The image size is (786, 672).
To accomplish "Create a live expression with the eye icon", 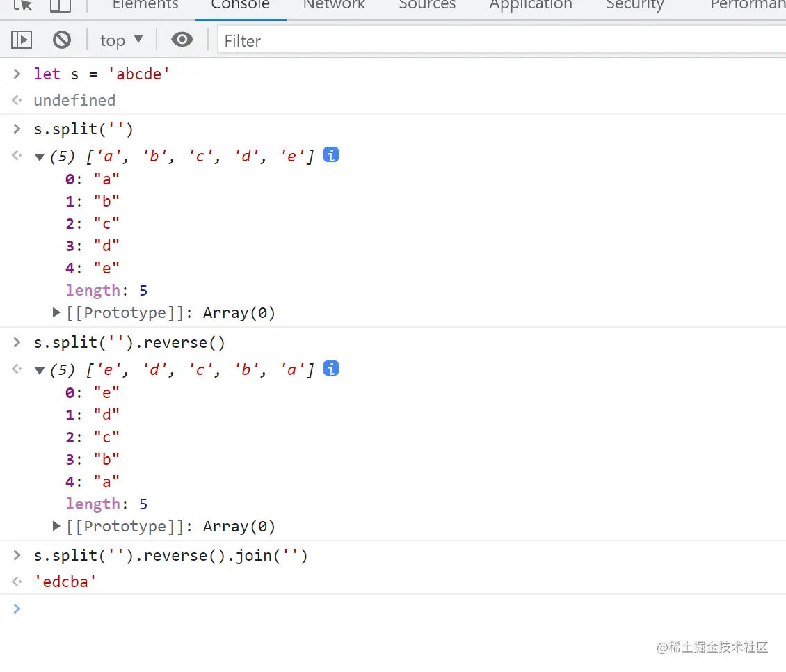I will pyautogui.click(x=182, y=39).
